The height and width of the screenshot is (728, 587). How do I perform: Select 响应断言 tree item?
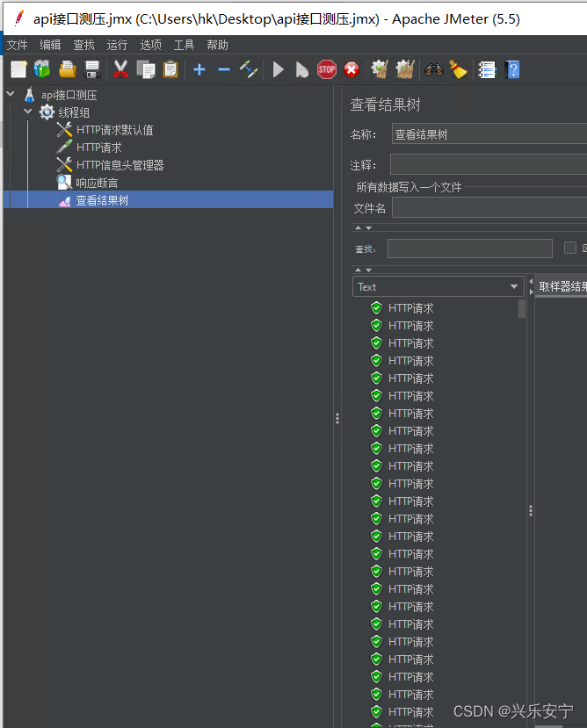click(97, 183)
